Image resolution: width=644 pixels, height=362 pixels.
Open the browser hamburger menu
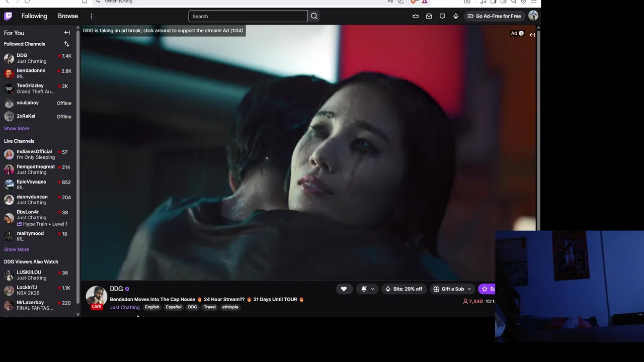tap(534, 2)
